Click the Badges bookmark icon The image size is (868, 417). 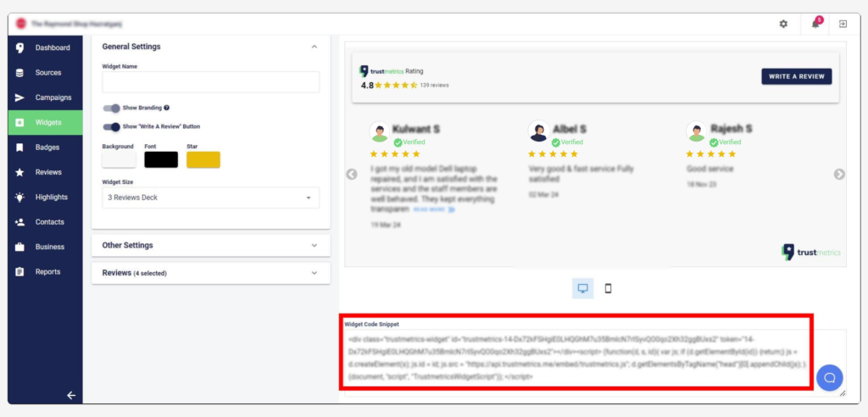tap(20, 147)
